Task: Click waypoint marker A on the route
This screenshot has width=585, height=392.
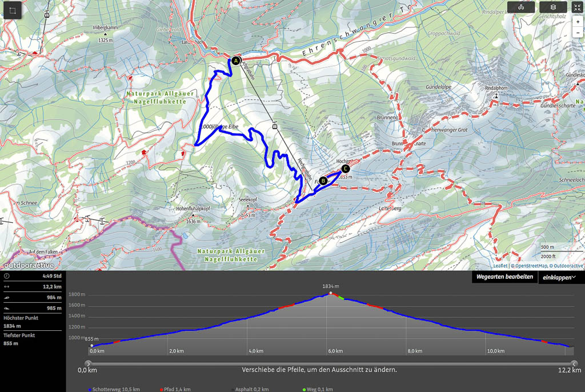Action: [236, 61]
